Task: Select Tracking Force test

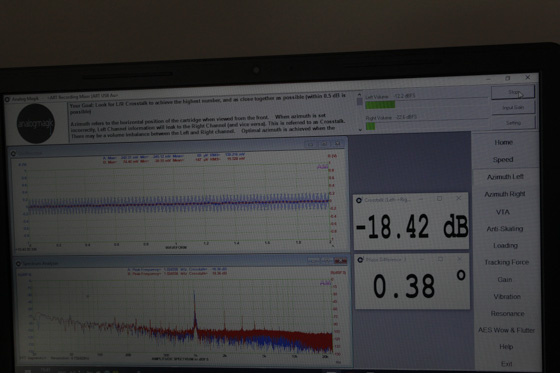Action: tap(506, 262)
